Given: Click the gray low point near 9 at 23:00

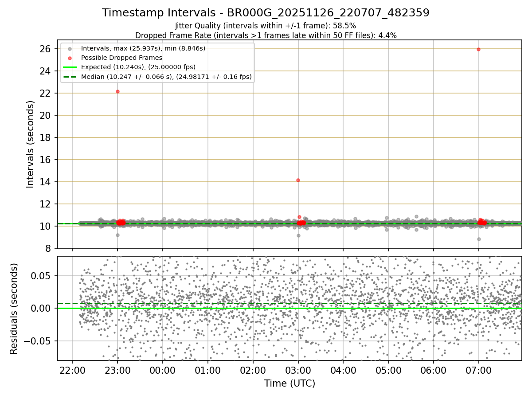Looking at the screenshot, I should click(117, 235).
